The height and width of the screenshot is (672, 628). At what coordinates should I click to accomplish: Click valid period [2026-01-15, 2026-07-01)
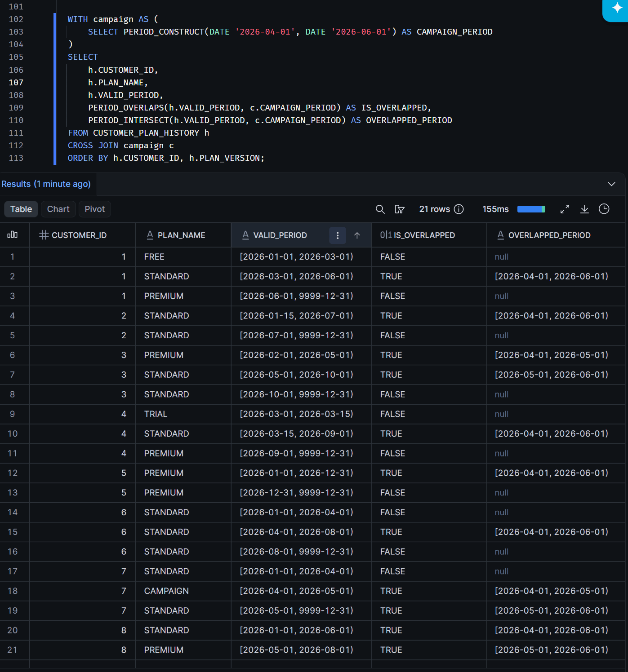point(297,316)
